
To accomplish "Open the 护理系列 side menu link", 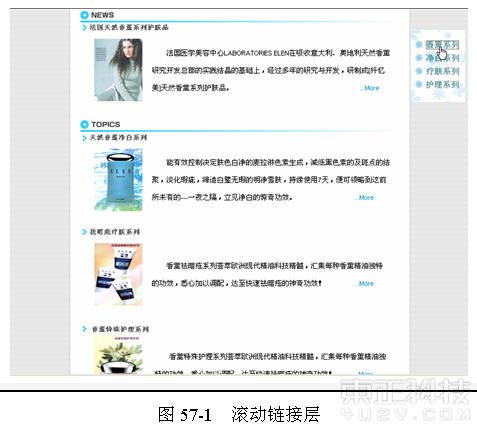I will [x=442, y=84].
